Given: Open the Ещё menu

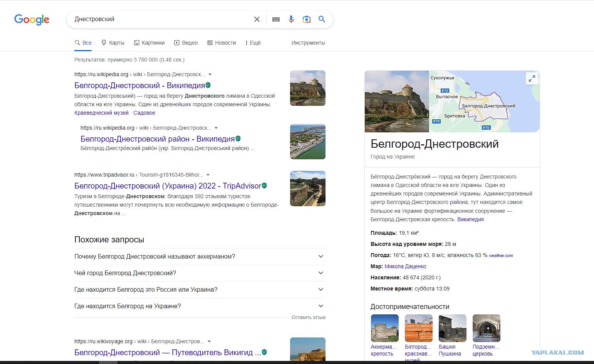Looking at the screenshot, I should pos(253,43).
